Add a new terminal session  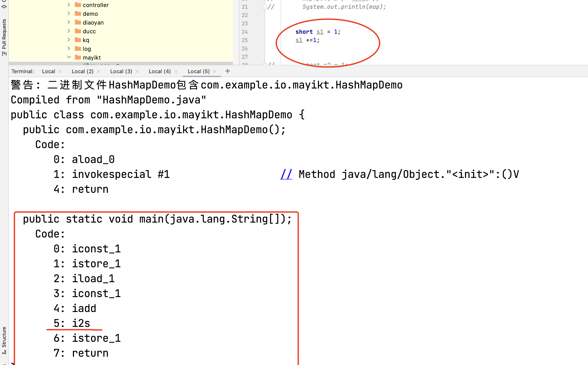click(227, 71)
